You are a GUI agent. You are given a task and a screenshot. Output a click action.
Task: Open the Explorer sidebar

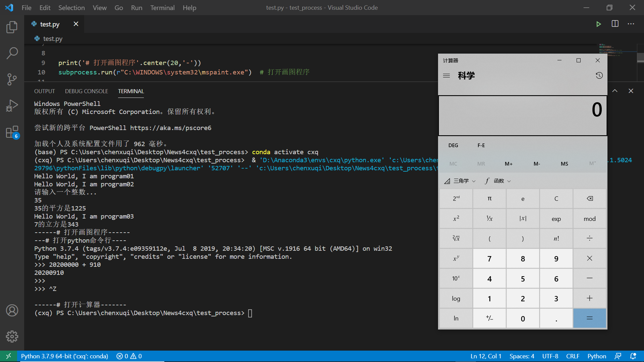click(12, 27)
